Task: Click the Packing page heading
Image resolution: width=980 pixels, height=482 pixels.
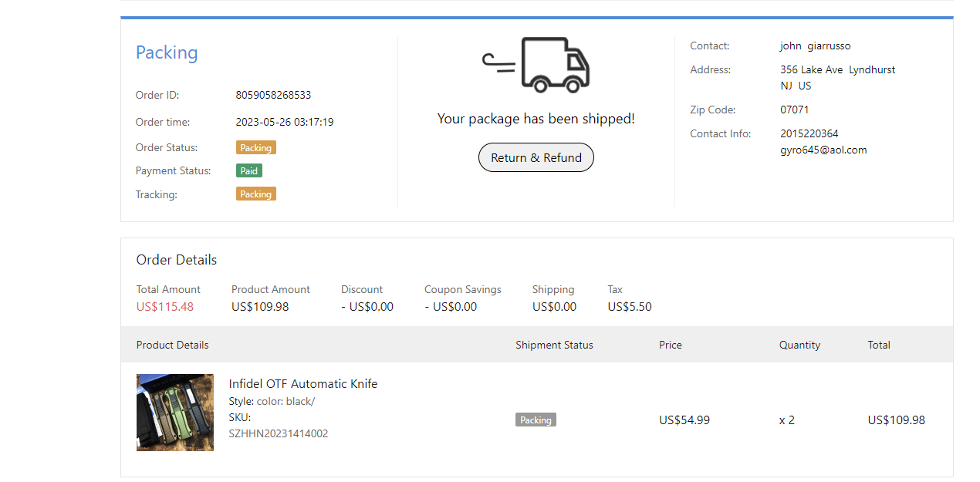Action: click(x=167, y=52)
